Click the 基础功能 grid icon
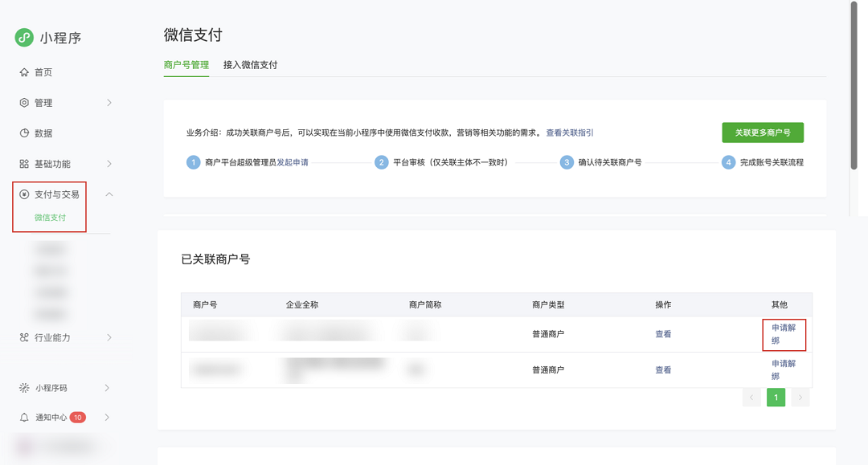The image size is (868, 465). tap(24, 164)
